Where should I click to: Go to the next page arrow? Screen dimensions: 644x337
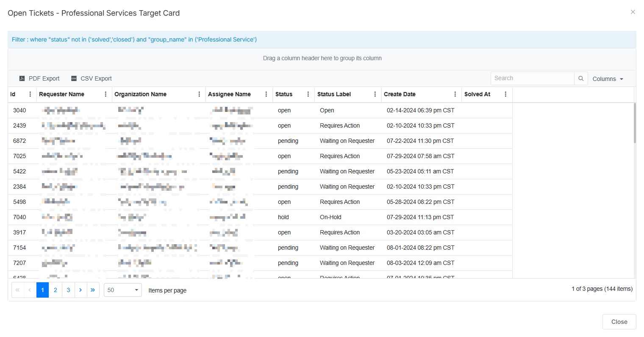click(x=80, y=290)
